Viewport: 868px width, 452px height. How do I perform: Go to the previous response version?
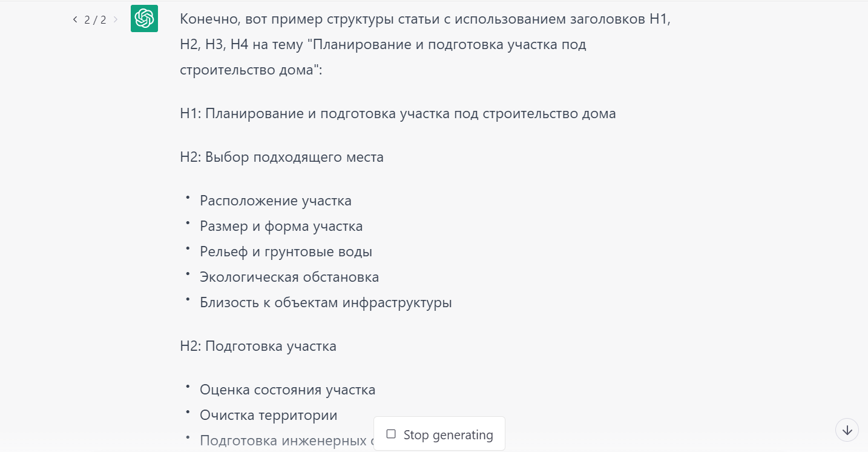click(75, 19)
